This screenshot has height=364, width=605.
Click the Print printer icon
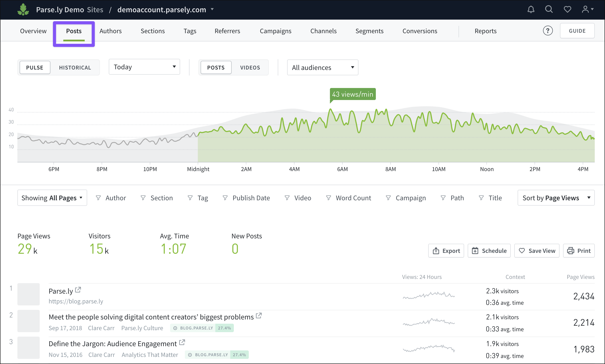coord(571,250)
